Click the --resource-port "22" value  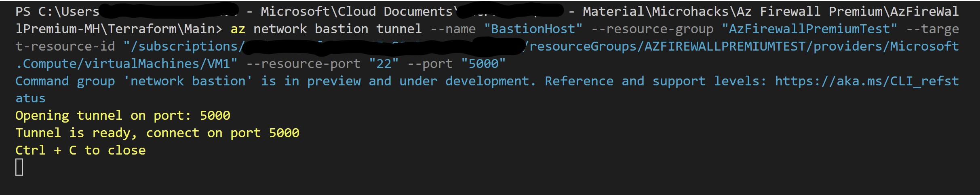tap(384, 64)
